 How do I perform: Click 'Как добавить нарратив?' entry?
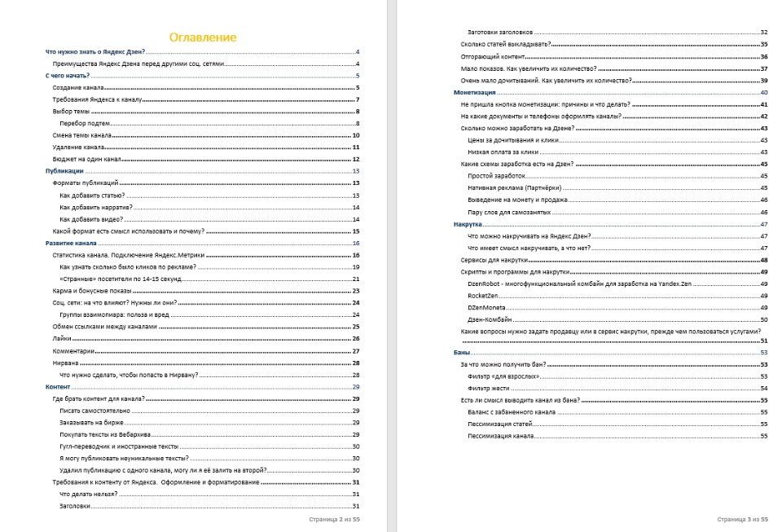pos(92,208)
